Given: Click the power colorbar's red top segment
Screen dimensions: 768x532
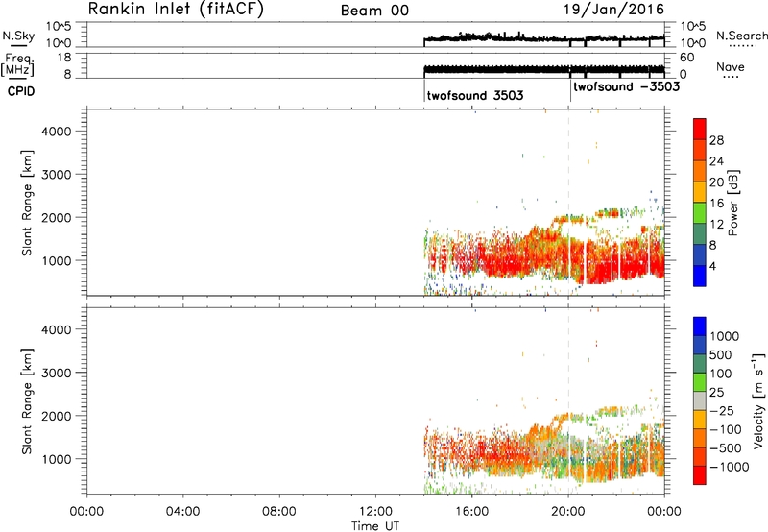Looking at the screenshot, I should pyautogui.click(x=700, y=127).
